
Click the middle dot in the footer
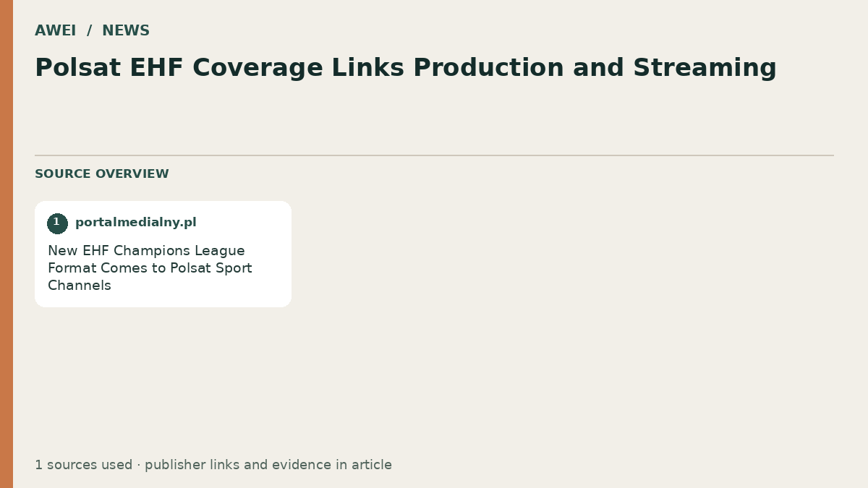(139, 465)
